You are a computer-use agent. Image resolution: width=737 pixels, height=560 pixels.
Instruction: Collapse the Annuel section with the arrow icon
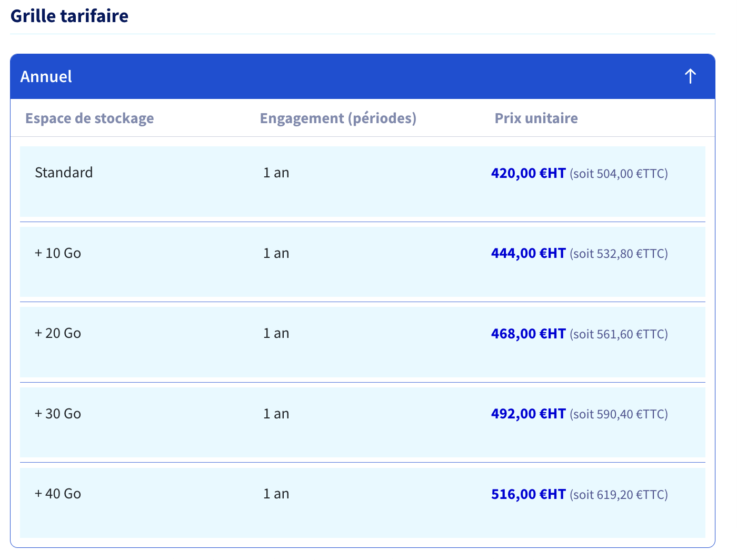point(690,76)
